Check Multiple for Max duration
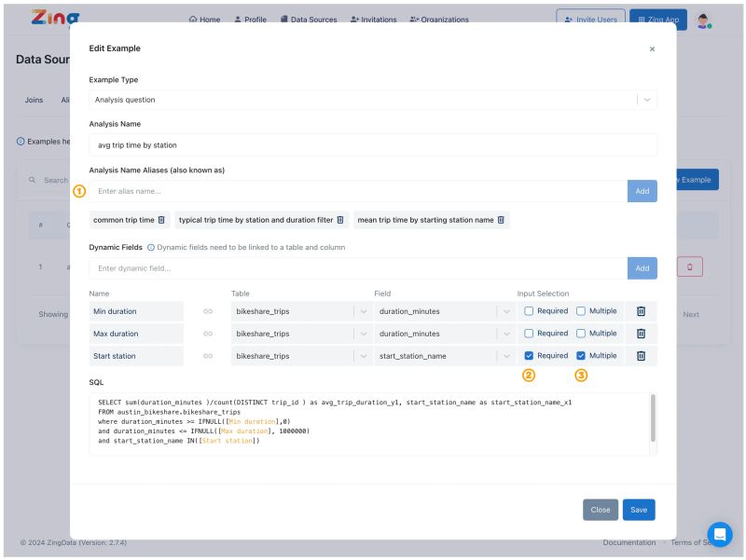 click(580, 334)
